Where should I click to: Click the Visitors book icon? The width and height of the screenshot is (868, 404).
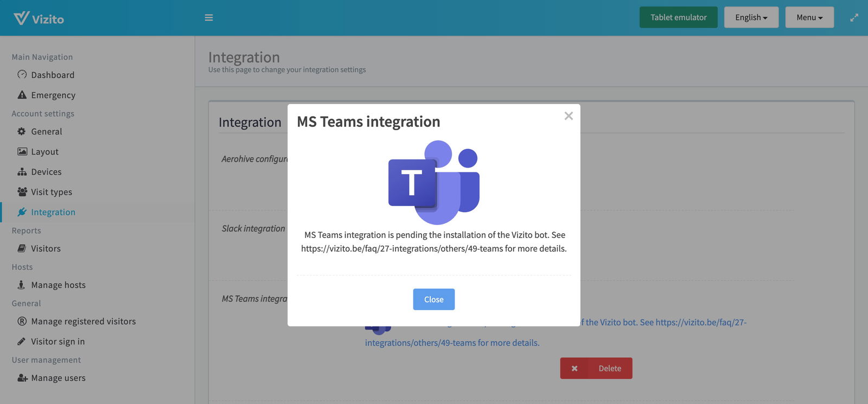pyautogui.click(x=22, y=248)
